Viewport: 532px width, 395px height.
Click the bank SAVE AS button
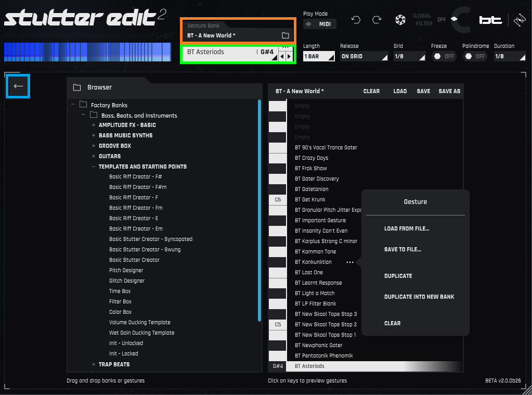click(x=449, y=91)
